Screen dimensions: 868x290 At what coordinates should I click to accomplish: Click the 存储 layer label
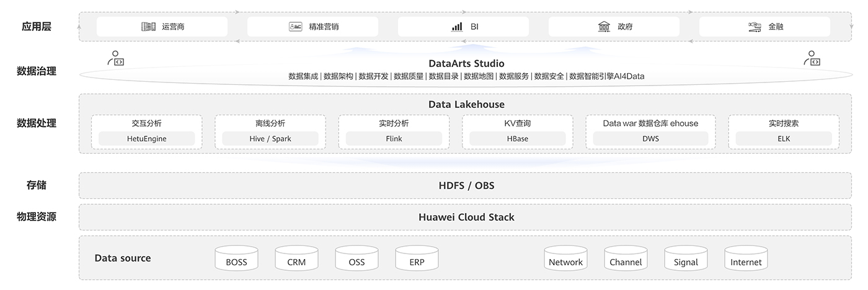[x=36, y=185]
